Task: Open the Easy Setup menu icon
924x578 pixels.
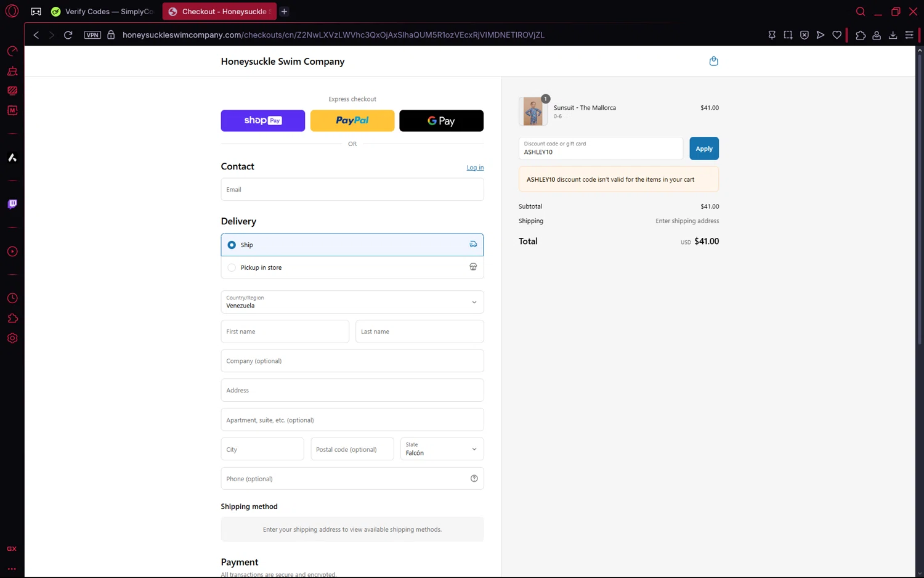Action: (909, 35)
